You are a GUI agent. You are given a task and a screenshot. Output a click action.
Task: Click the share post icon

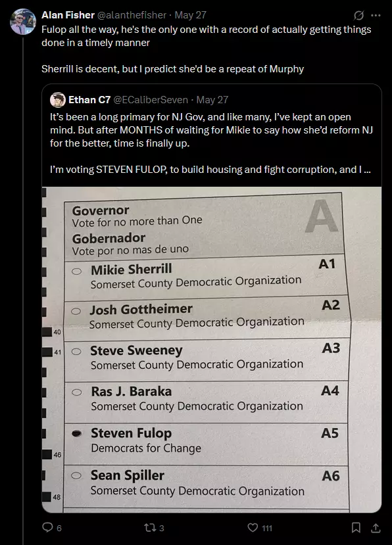(x=376, y=528)
